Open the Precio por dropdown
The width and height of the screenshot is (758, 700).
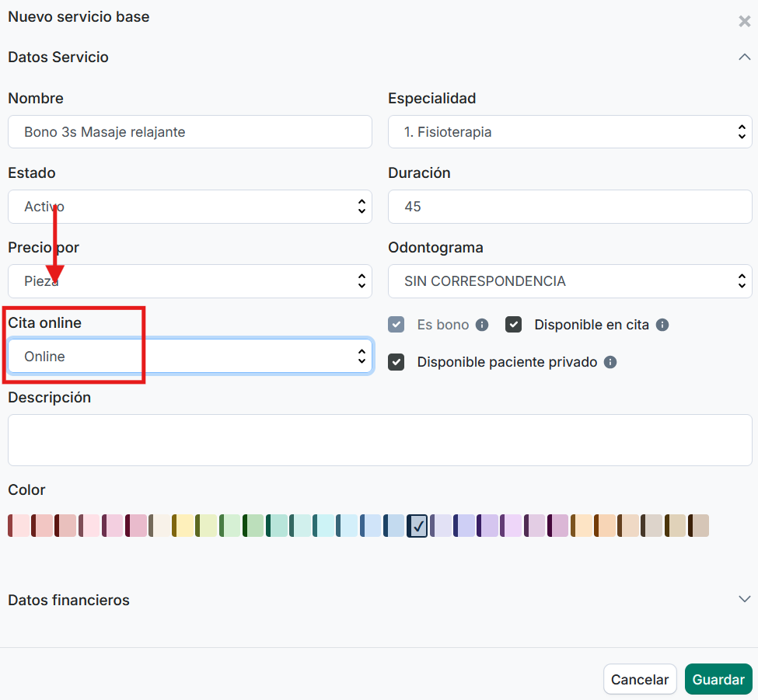click(190, 281)
